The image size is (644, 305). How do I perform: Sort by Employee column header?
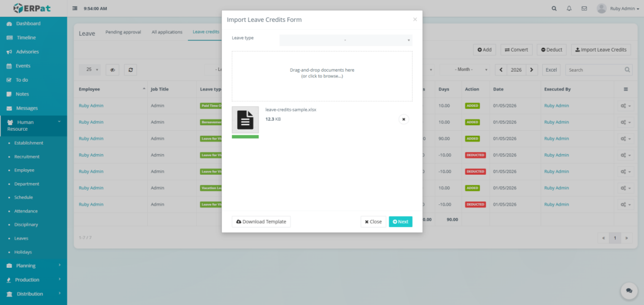point(112,89)
